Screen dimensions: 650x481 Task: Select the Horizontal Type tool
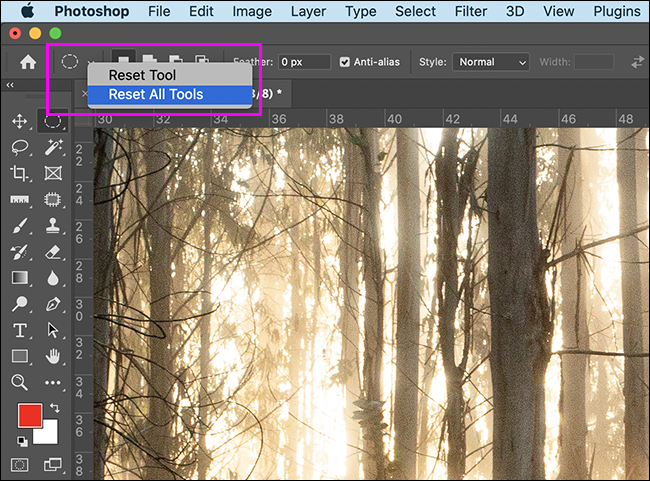(19, 330)
